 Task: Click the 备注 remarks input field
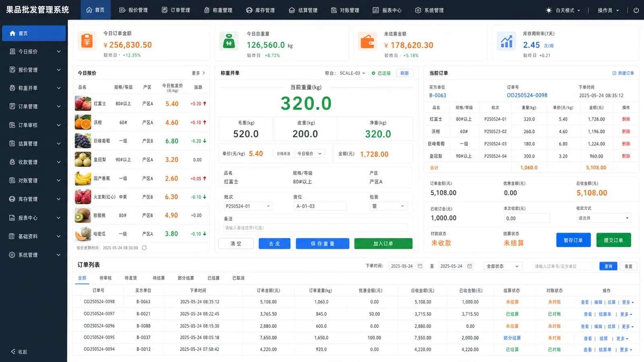coord(316,228)
